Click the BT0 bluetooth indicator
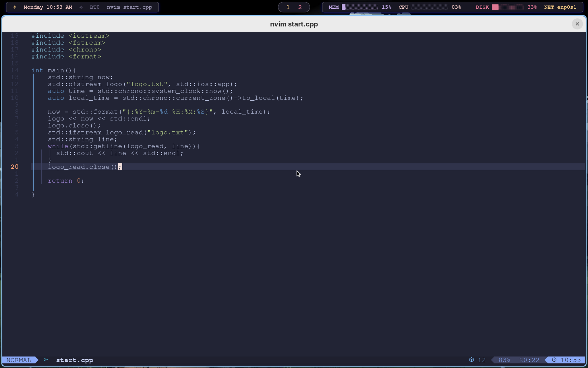This screenshot has width=588, height=368. coord(95,7)
